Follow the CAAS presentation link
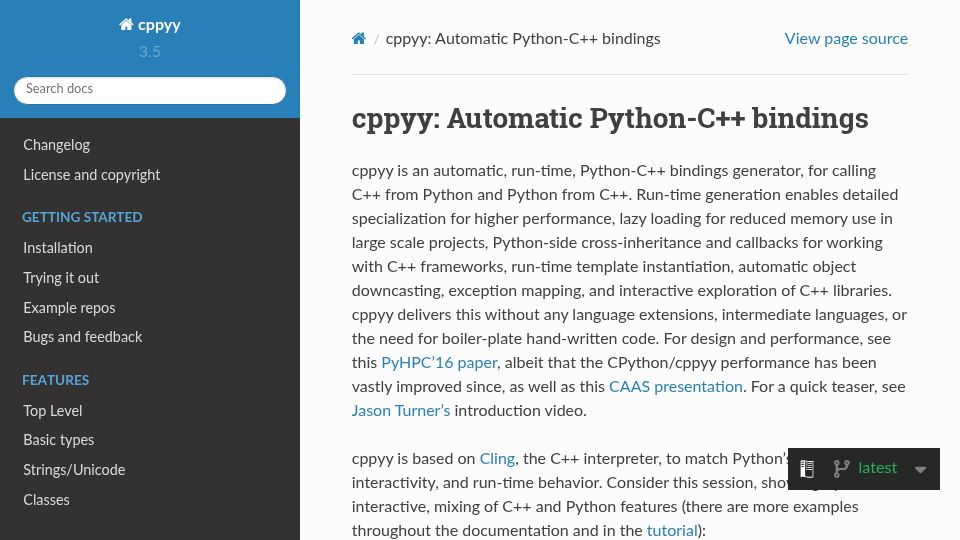This screenshot has width=960, height=540. [x=675, y=387]
